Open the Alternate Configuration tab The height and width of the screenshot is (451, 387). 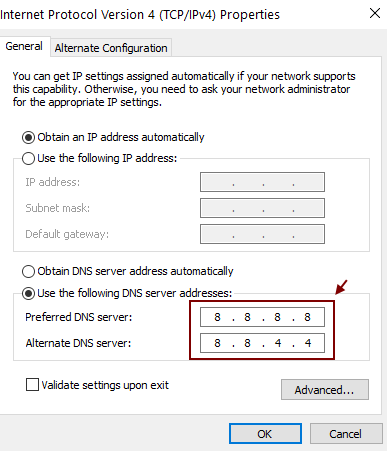tap(111, 48)
